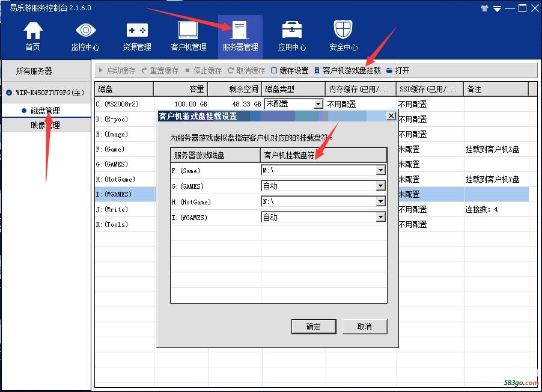Open mount letter dropdown for G: (GAMES)
The height and width of the screenshot is (392, 542).
(380, 186)
